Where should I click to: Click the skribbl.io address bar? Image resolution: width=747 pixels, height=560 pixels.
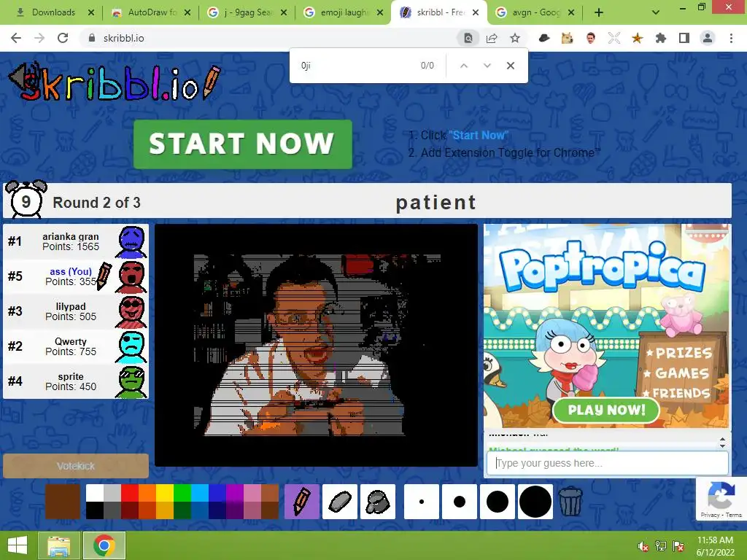pos(271,38)
